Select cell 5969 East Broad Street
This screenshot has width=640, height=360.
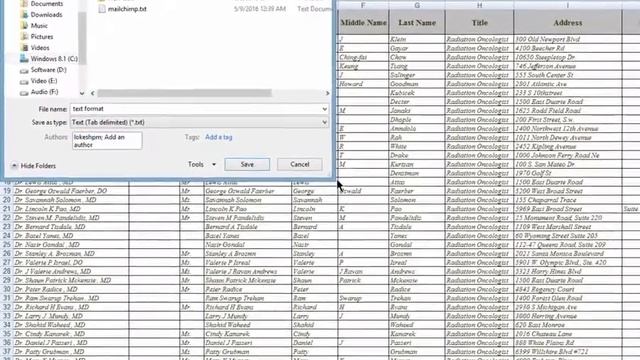click(568, 209)
